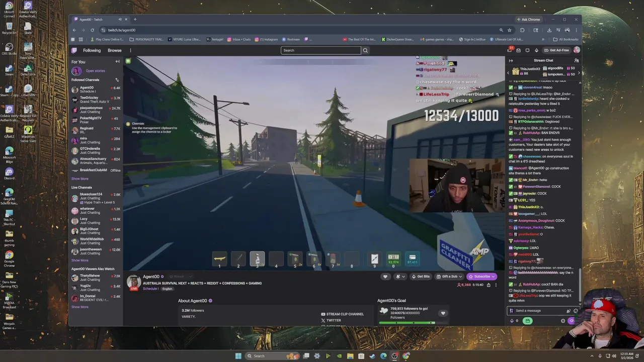Open plaqueboymax channel in sidebar
This screenshot has height=362, width=644.
[x=96, y=110]
